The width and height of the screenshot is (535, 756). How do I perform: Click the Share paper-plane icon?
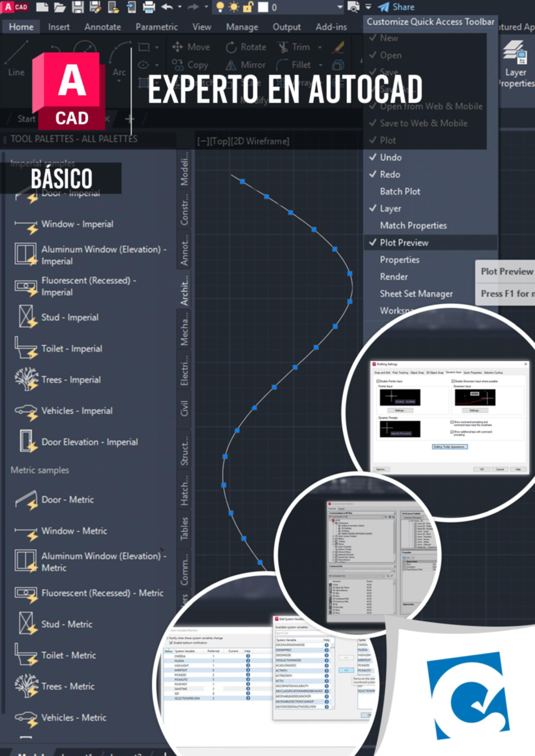click(x=384, y=7)
